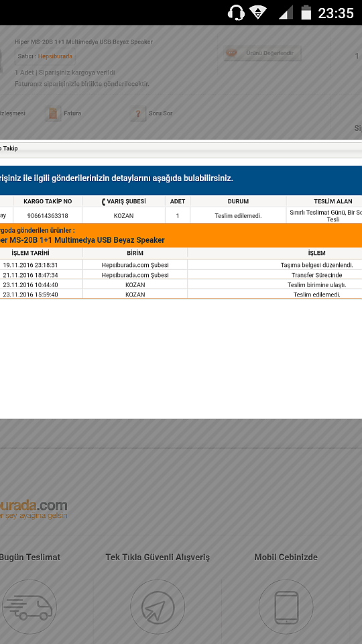Viewport: 362px width, 644px height.
Task: Click the mobile phone circle icon
Action: [286, 607]
